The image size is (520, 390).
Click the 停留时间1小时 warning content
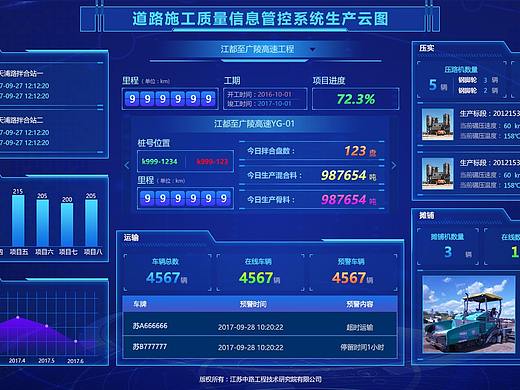[x=362, y=348]
